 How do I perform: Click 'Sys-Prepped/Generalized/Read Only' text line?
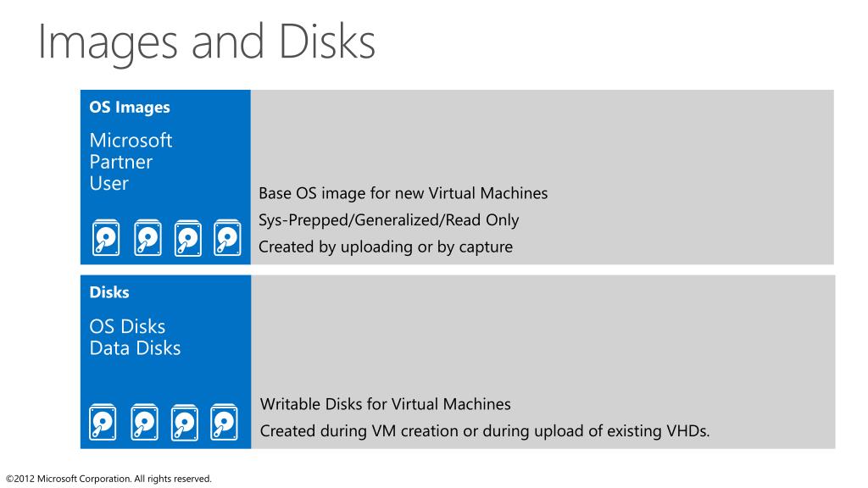(x=388, y=220)
